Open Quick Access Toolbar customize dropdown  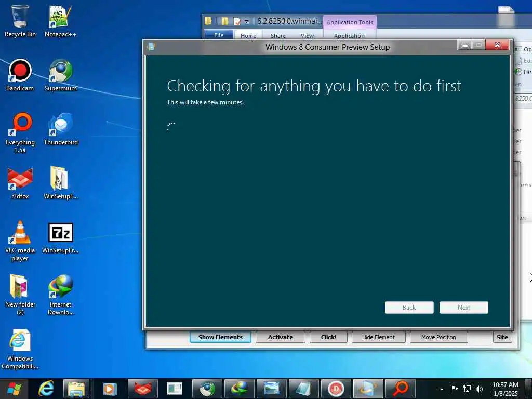point(247,22)
